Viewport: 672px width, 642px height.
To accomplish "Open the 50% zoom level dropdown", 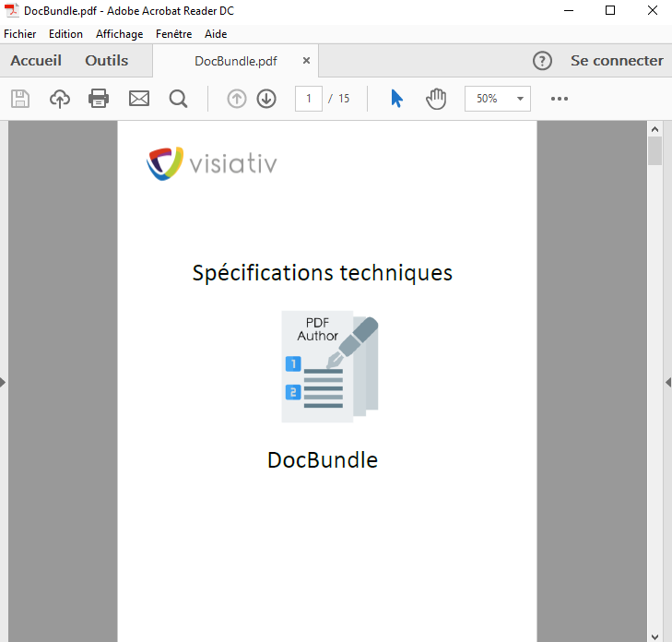I will 498,99.
